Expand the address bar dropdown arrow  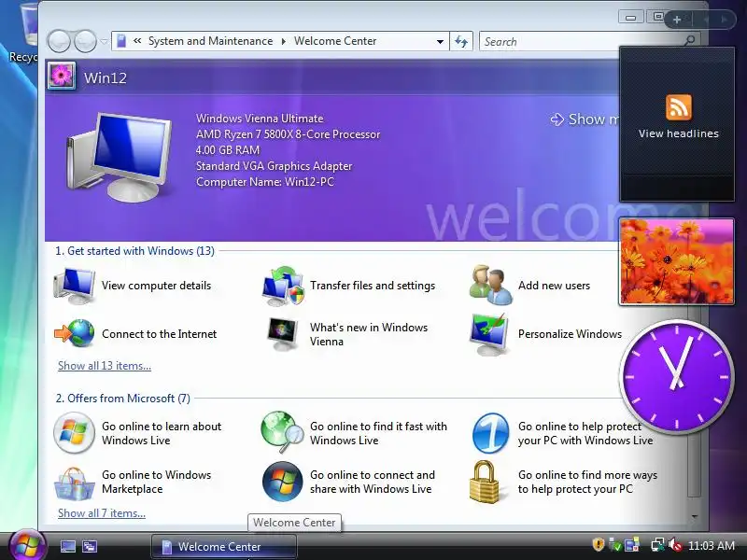coord(440,41)
